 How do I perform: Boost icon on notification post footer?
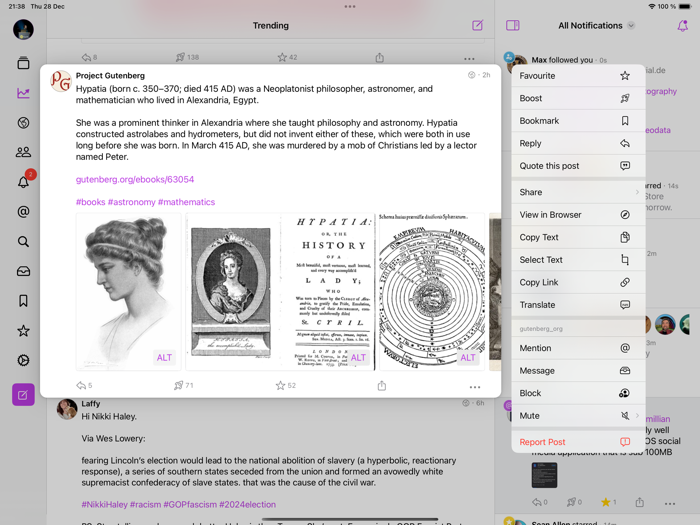[571, 502]
